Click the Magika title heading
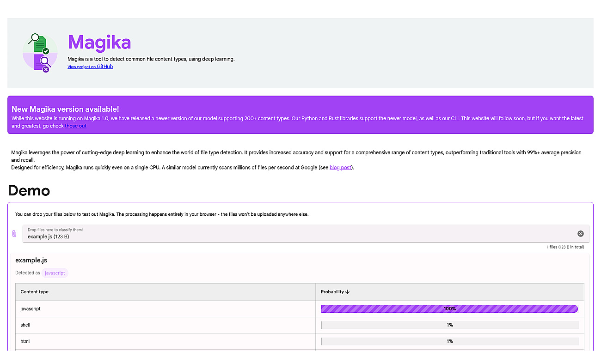The width and height of the screenshot is (601, 364). click(99, 42)
